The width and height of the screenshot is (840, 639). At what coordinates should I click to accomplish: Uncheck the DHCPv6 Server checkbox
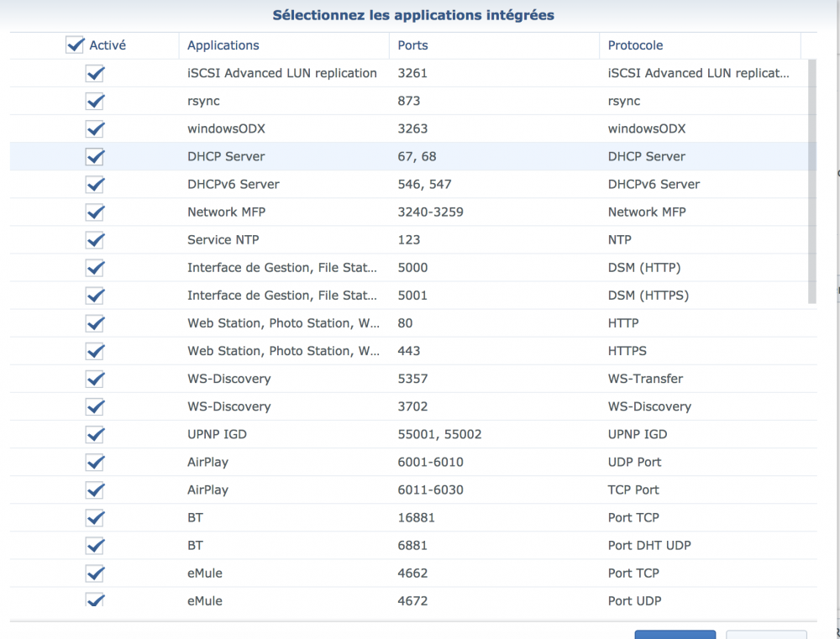(95, 185)
